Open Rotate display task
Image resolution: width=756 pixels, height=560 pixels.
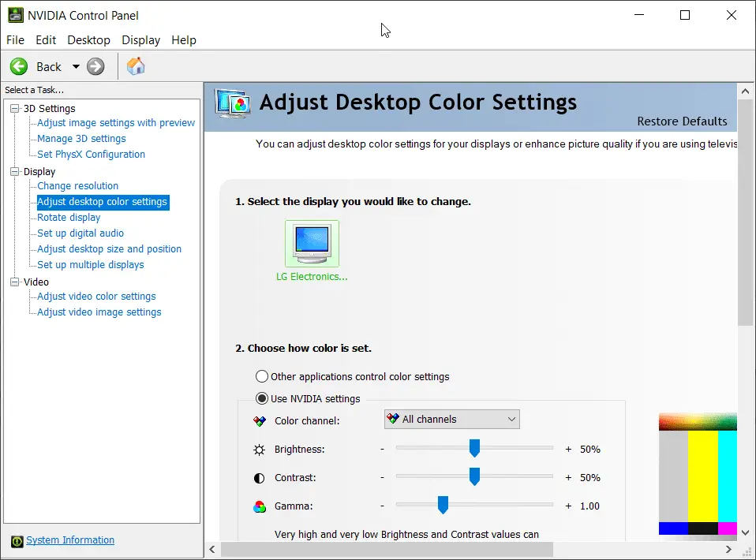(x=69, y=218)
